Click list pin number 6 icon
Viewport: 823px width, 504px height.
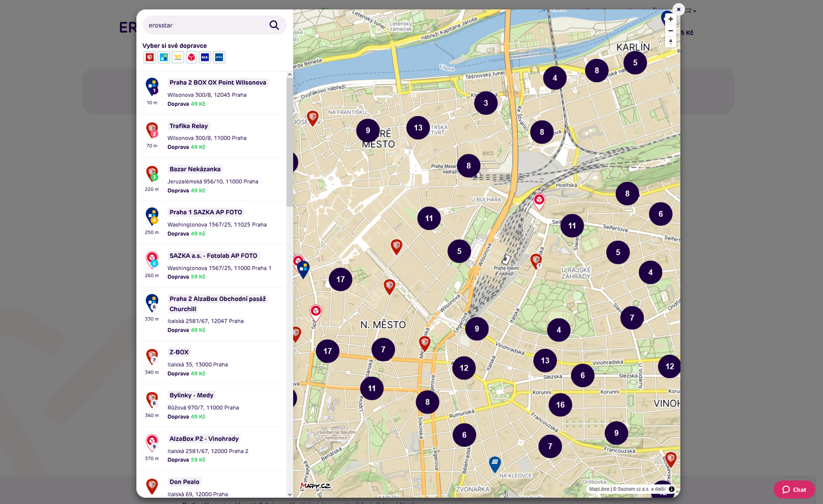click(152, 303)
